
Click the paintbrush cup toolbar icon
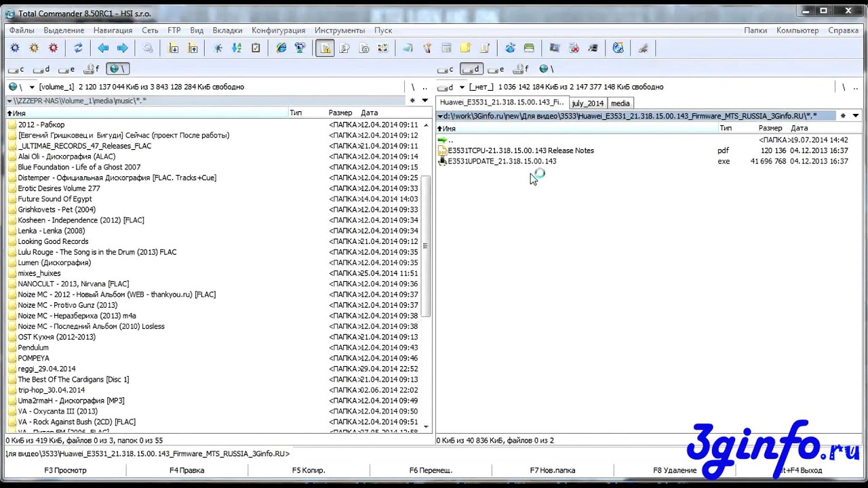(x=427, y=48)
